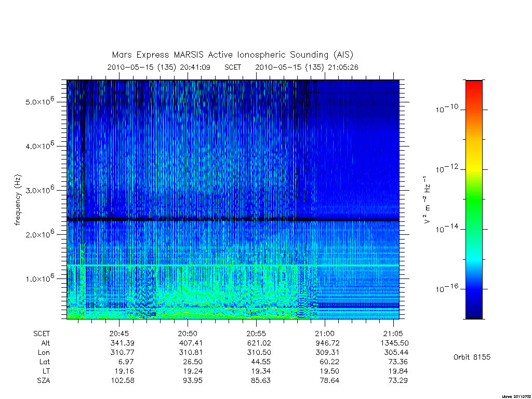Click the 4.0×10⁶ frequency tick label
Image resolution: width=532 pixels, height=399 pixels.
[x=39, y=145]
